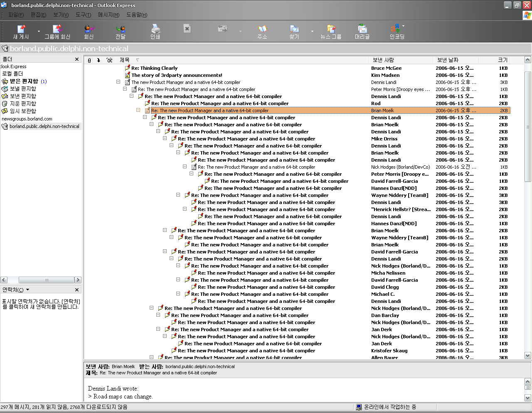
Task: Collapse the highlighted Brian Moelk thread
Action: pos(138,110)
